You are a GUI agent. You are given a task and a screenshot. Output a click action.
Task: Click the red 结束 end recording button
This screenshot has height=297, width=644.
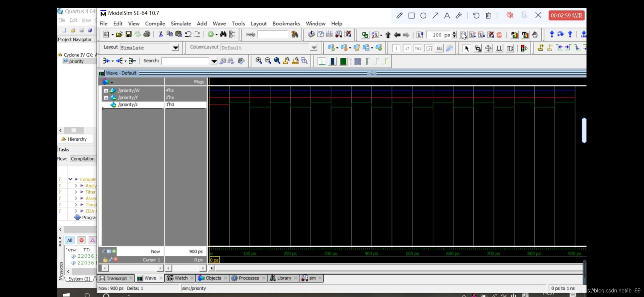pyautogui.click(x=567, y=15)
